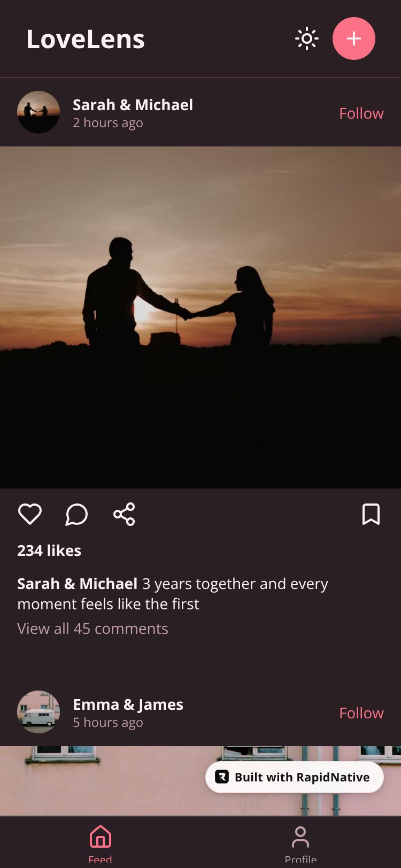Save the post with the bookmark icon
This screenshot has width=401, height=868.
[x=371, y=514]
